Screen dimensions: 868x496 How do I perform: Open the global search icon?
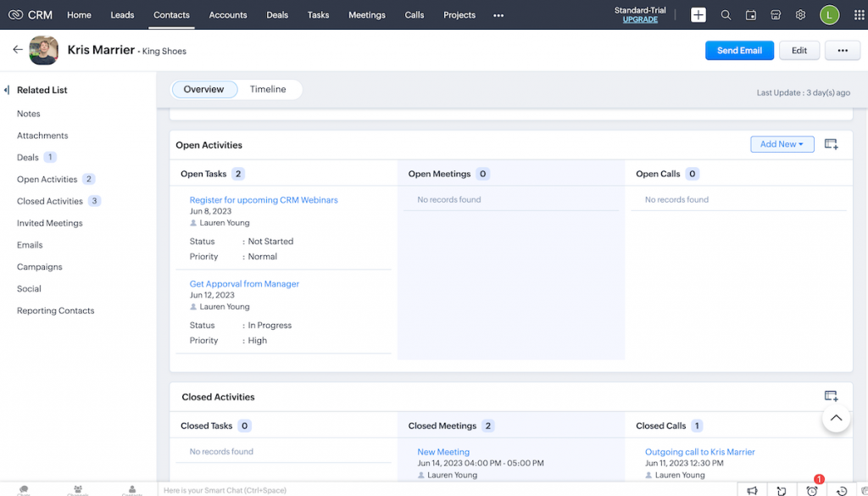(726, 14)
